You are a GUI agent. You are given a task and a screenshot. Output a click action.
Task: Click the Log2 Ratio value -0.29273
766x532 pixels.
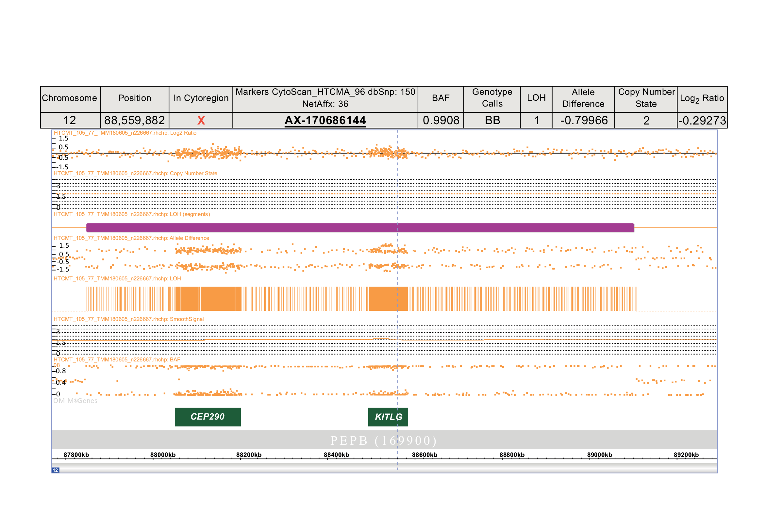(702, 120)
